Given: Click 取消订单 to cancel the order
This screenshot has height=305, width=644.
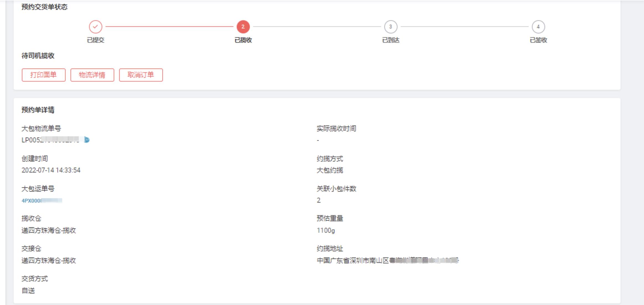Looking at the screenshot, I should tap(141, 75).
